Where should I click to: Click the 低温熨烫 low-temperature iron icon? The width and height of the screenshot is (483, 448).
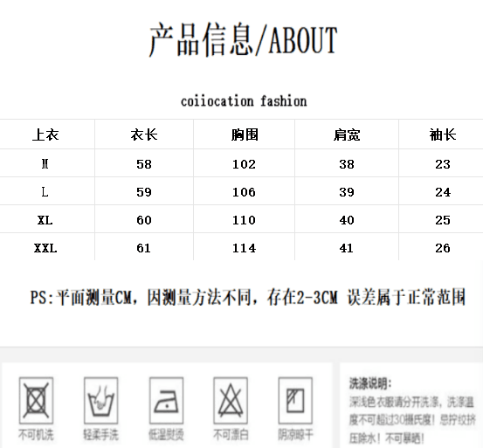click(x=166, y=401)
